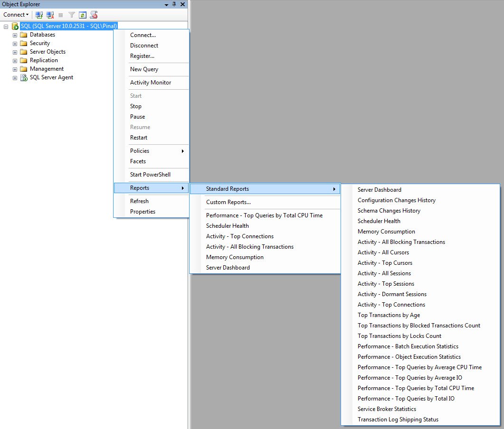Open Server Dashboard in recent reports list

265,268
